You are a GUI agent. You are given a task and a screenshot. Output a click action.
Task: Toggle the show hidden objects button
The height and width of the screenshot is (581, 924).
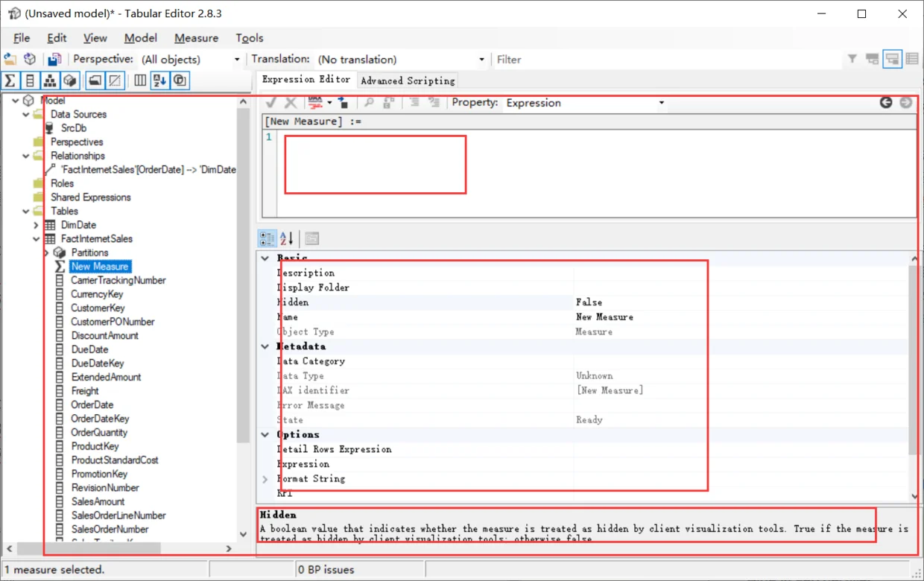tap(115, 80)
